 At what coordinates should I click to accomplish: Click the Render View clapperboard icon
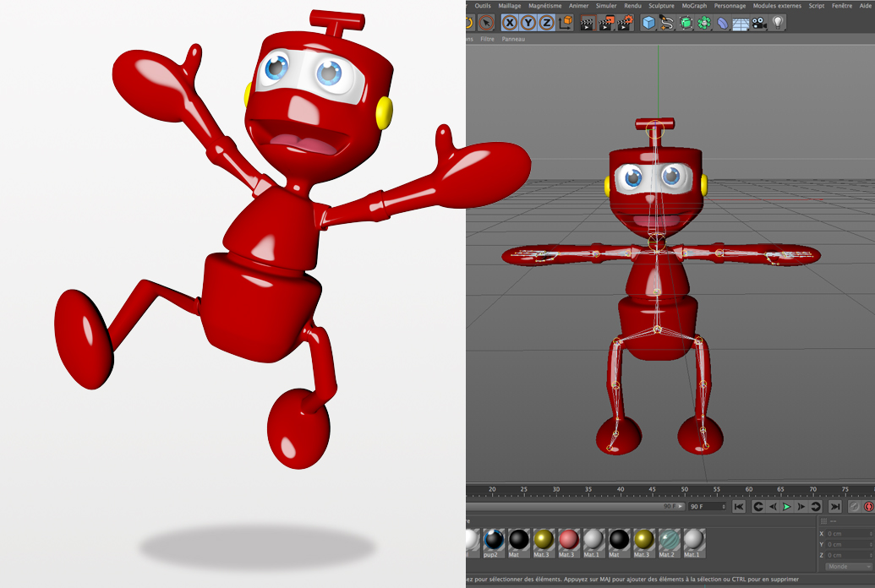click(x=587, y=23)
